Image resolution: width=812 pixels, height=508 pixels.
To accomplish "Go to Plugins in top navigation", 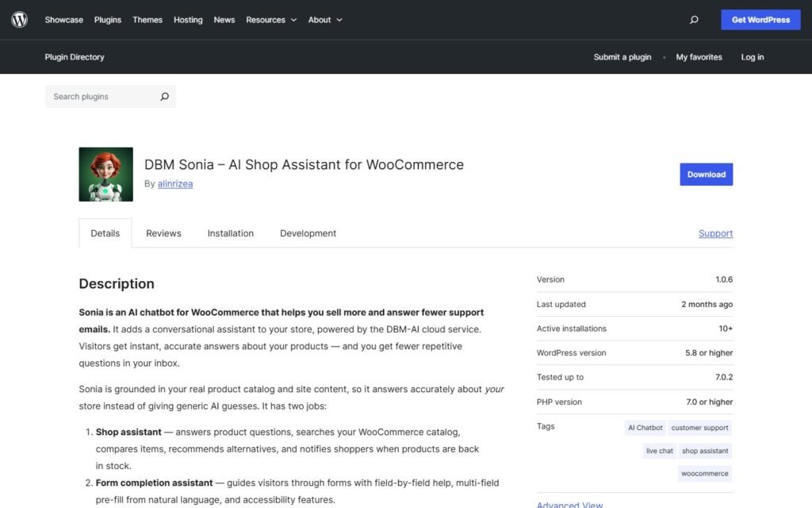I will (x=108, y=20).
